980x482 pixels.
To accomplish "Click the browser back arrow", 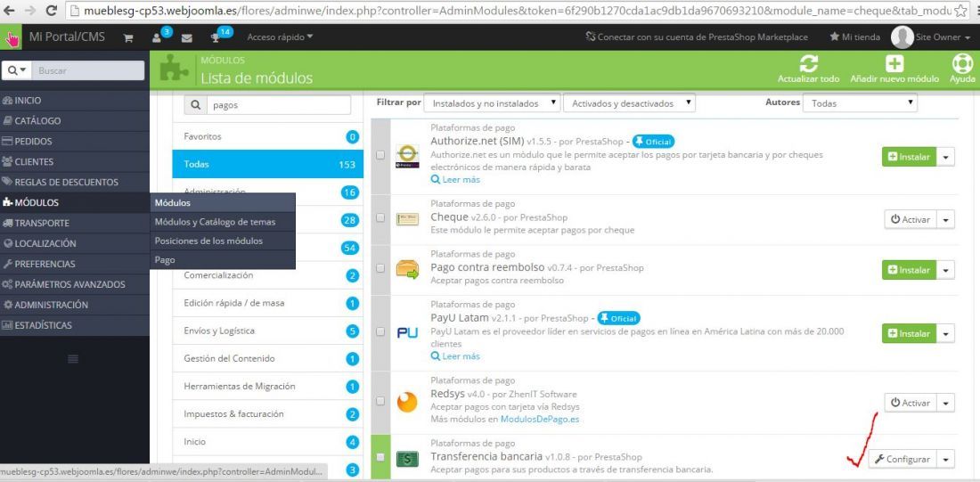I will coord(10,11).
